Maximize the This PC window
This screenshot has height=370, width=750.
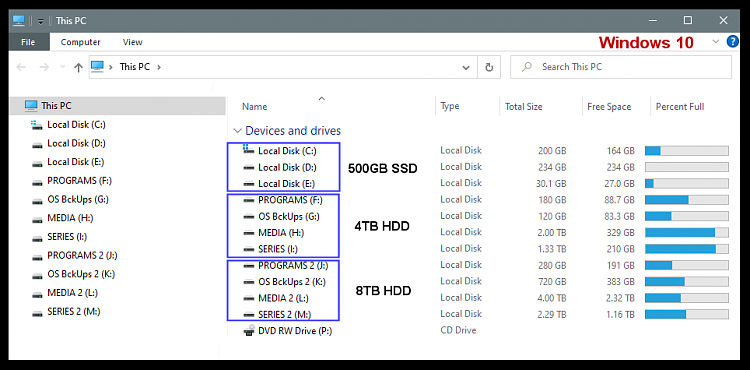(687, 21)
